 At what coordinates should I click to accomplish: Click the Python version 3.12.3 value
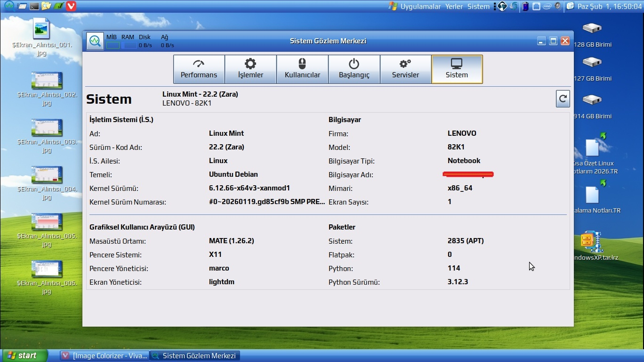[458, 282]
